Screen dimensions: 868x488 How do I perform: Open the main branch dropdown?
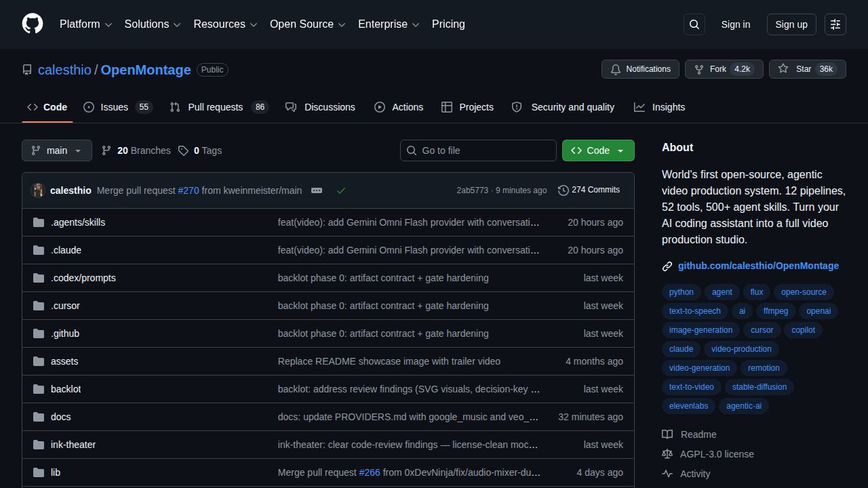[57, 150]
